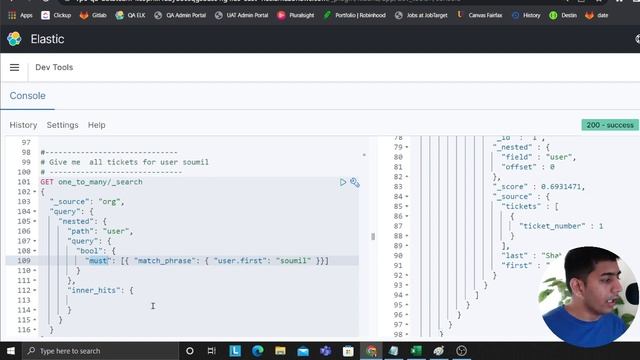Open the Microsoft Store taskbar icon
The image size is (640, 360).
348,351
